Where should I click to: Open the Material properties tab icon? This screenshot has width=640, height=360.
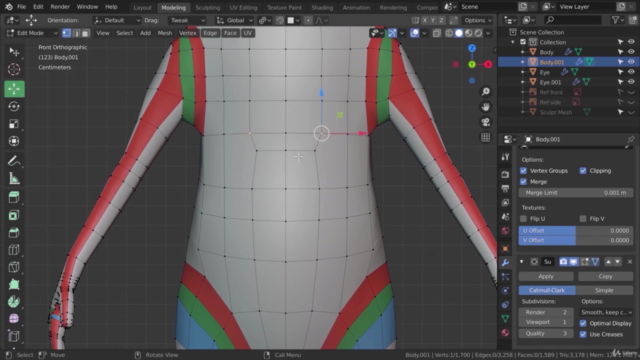505,333
